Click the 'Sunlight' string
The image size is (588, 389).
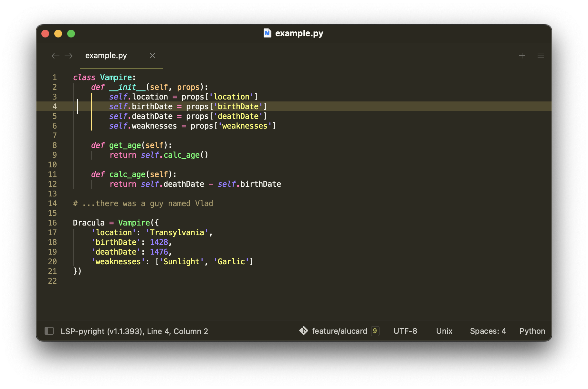tap(182, 262)
